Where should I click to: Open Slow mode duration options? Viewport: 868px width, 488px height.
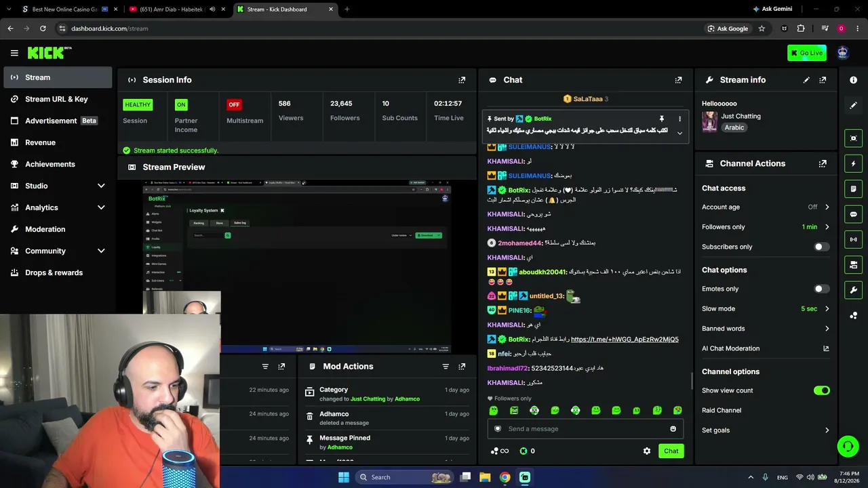click(x=766, y=309)
